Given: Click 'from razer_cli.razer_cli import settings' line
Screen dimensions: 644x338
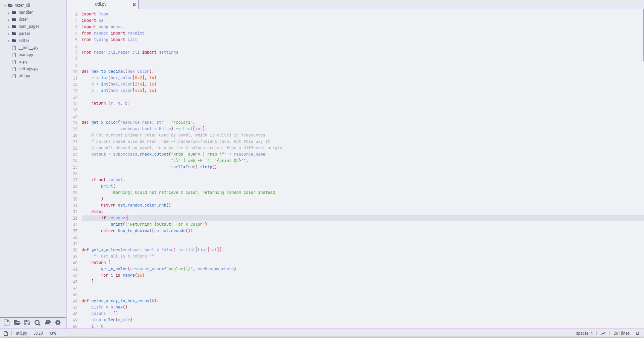Looking at the screenshot, I should click(x=130, y=52).
